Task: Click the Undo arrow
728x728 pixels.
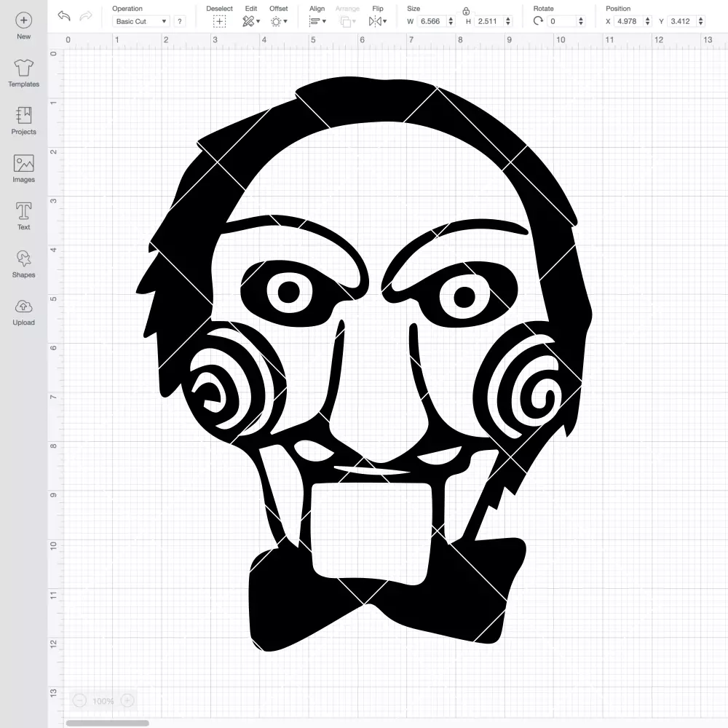Action: point(64,16)
